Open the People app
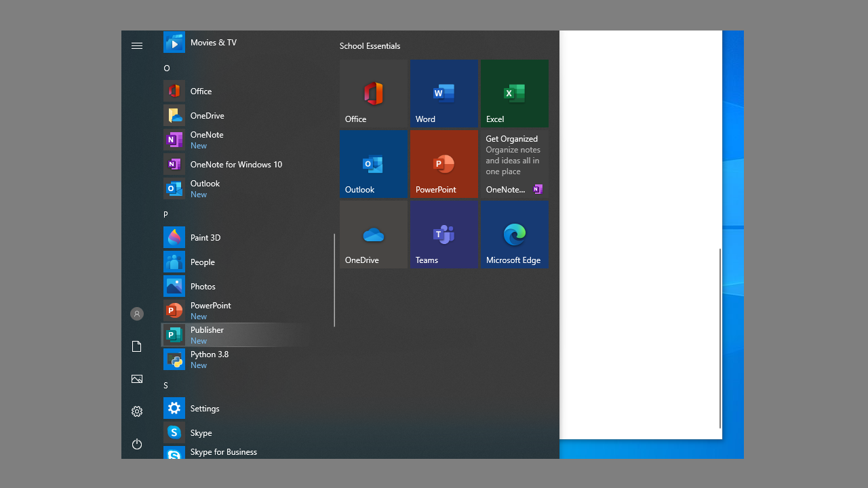This screenshot has height=488, width=868. (236, 262)
